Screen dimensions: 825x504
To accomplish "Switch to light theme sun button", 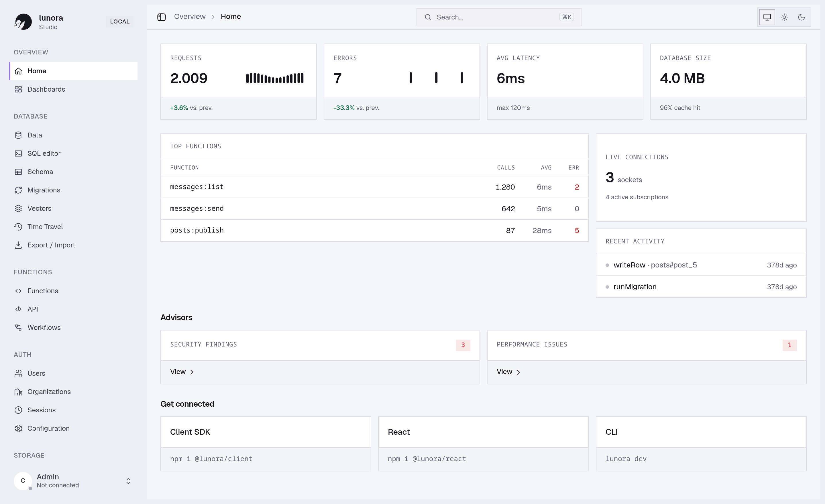I will (784, 17).
